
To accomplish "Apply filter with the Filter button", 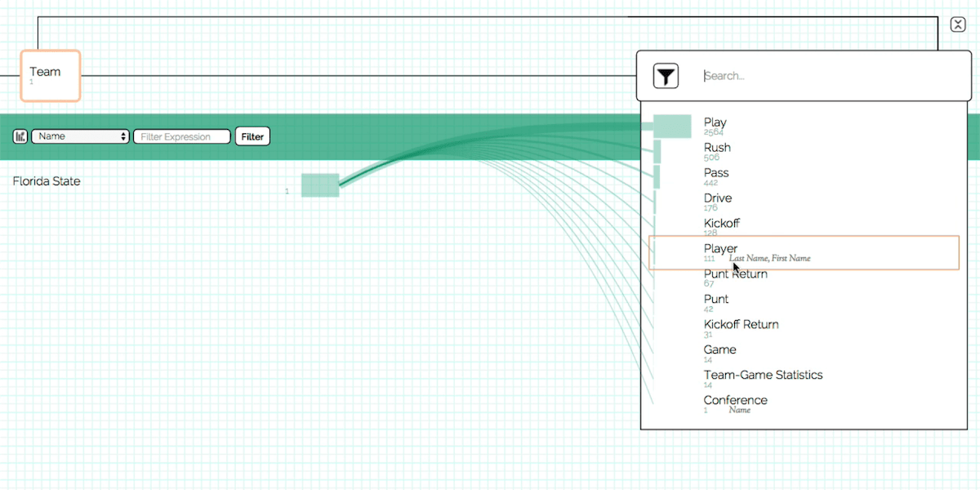I will click(x=252, y=136).
